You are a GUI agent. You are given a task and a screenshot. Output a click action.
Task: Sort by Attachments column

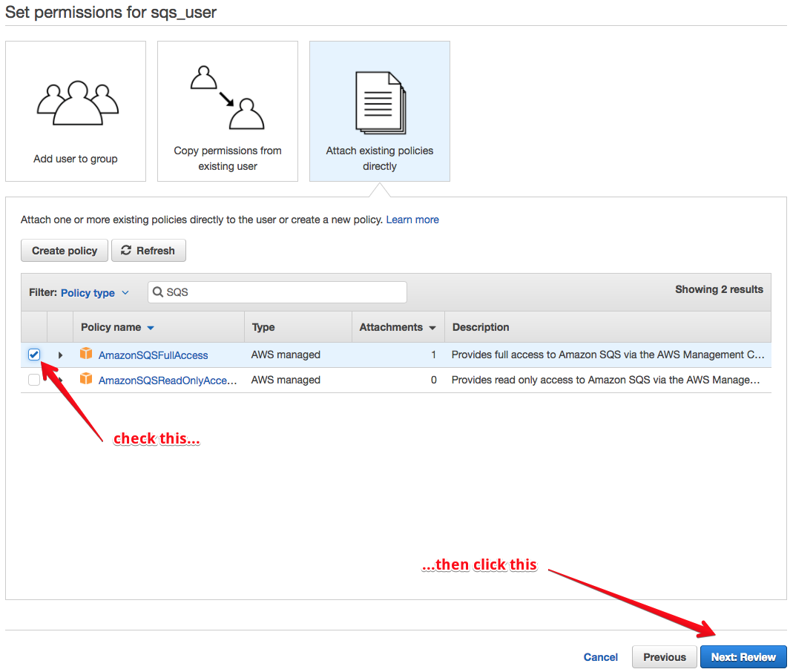(x=398, y=327)
